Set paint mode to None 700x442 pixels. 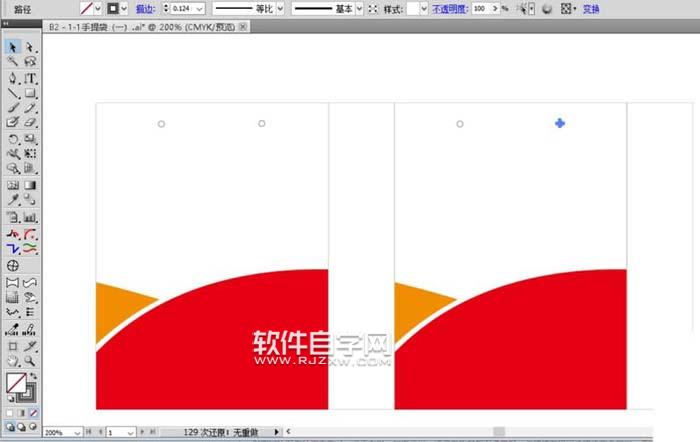[x=33, y=413]
